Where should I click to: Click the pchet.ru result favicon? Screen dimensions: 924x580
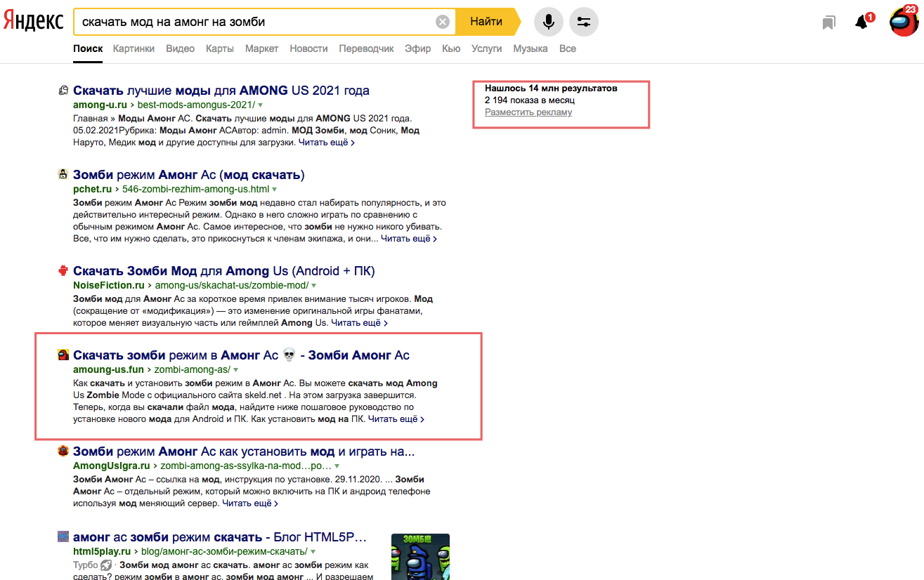[x=63, y=174]
